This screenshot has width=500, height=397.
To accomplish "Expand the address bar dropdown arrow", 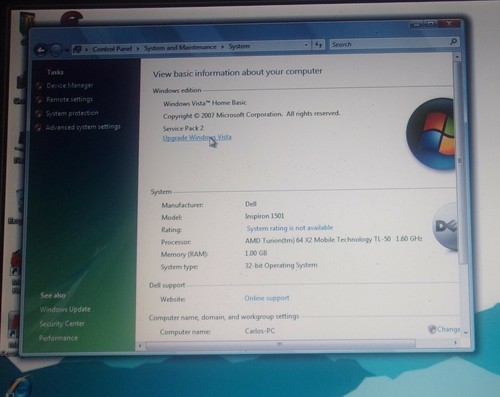I will point(306,45).
